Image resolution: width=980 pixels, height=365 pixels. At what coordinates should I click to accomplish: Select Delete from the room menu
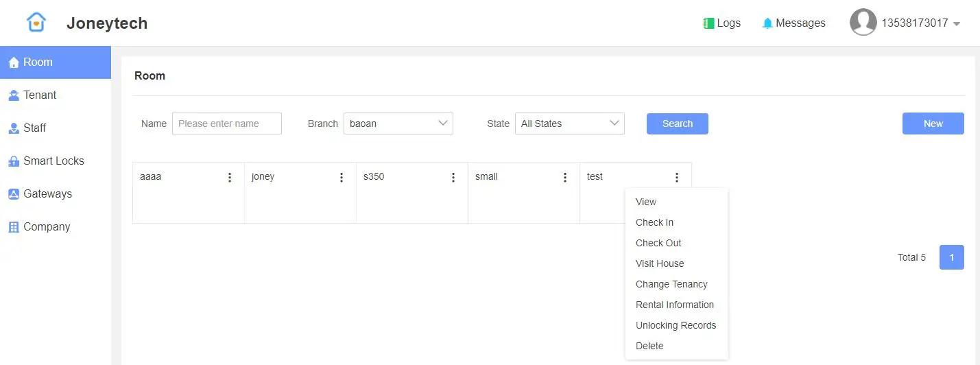(649, 346)
